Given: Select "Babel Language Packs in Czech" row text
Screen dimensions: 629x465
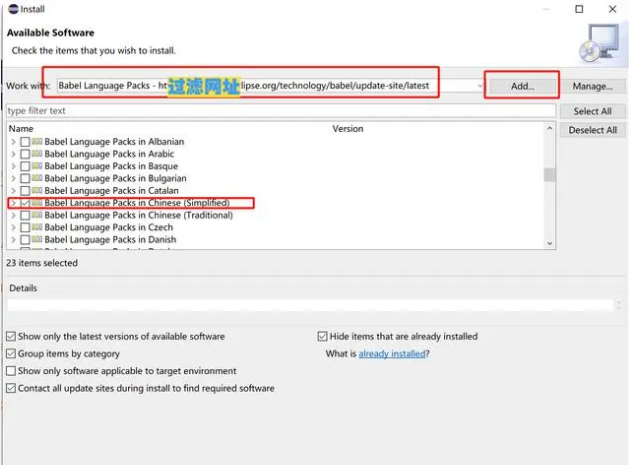Looking at the screenshot, I should pos(109,227).
